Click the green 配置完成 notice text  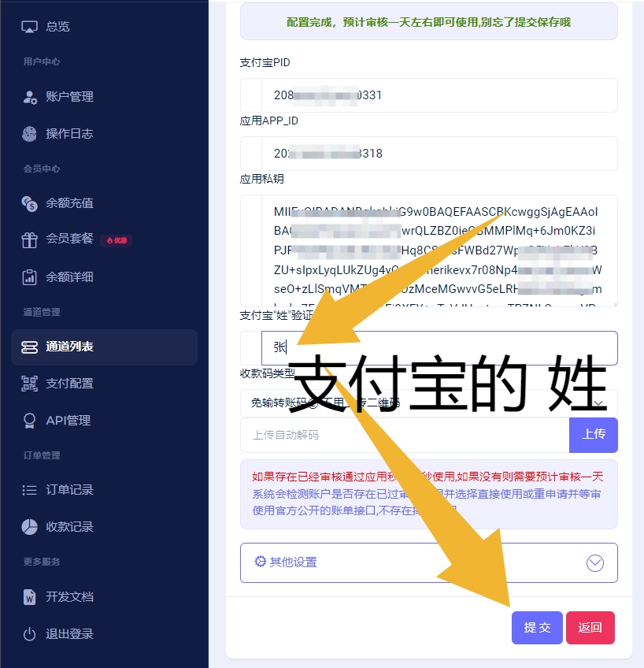[x=428, y=22]
